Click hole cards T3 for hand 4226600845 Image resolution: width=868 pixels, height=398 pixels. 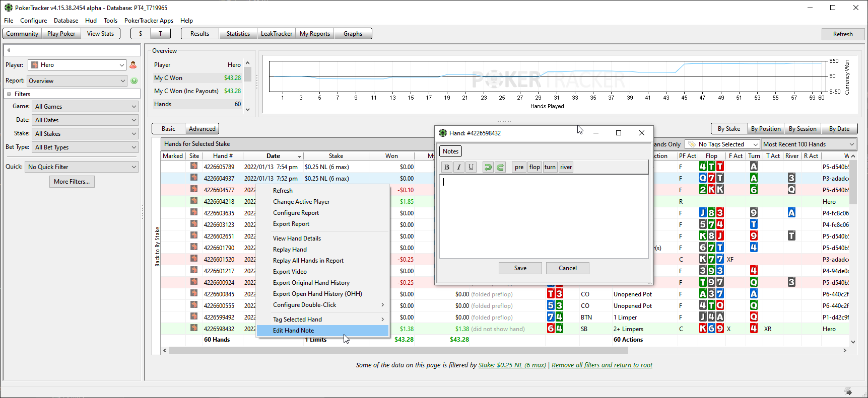coord(555,294)
